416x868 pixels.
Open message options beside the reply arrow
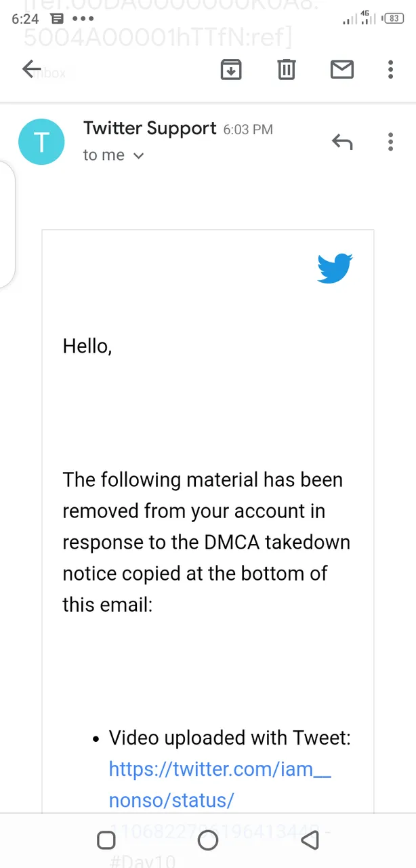coord(390,142)
